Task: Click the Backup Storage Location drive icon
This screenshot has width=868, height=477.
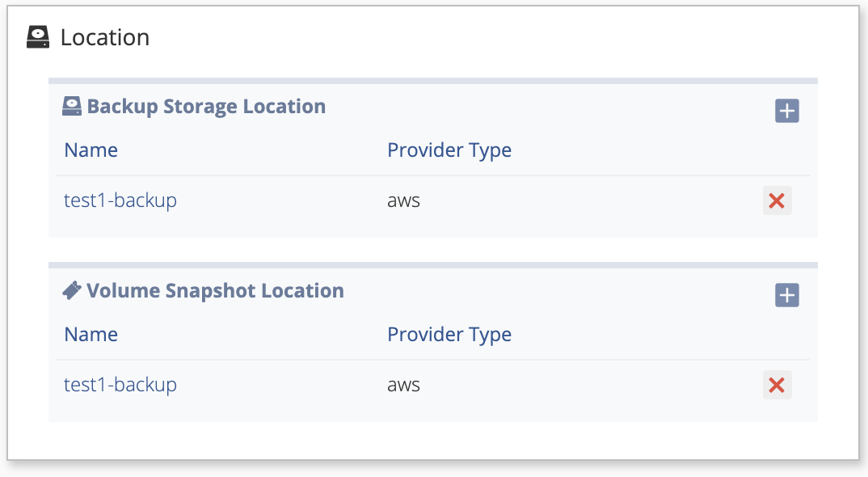Action: (x=71, y=106)
